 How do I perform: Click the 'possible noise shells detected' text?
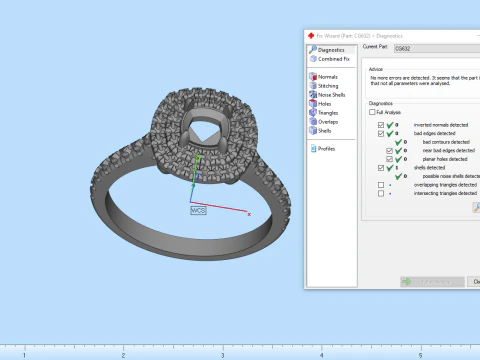click(x=451, y=176)
